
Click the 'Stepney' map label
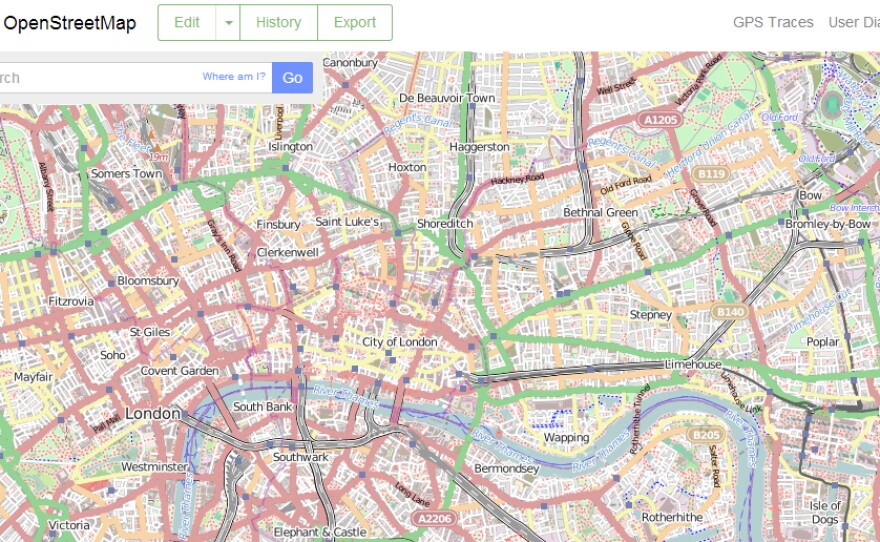(650, 315)
